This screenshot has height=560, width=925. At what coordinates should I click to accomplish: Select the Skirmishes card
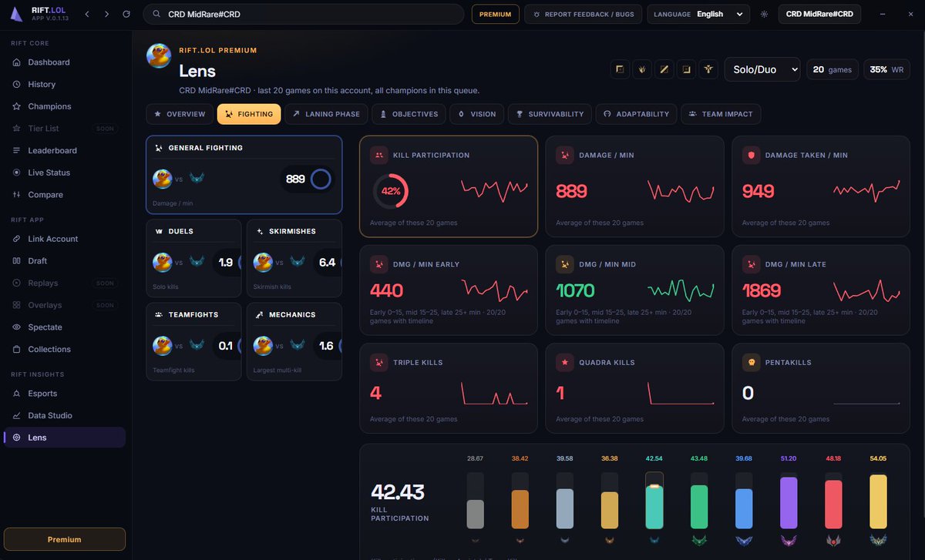294,258
